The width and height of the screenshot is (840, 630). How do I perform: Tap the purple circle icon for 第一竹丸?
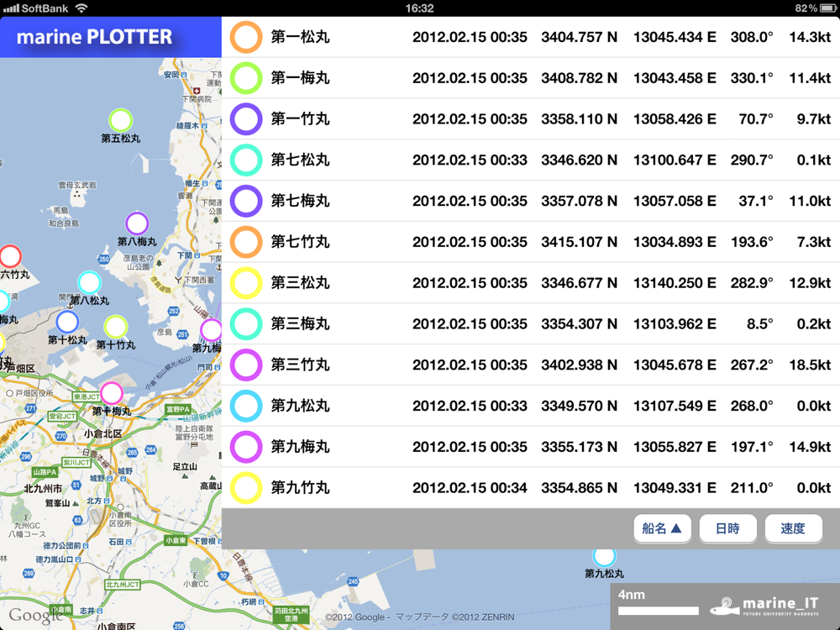click(246, 119)
